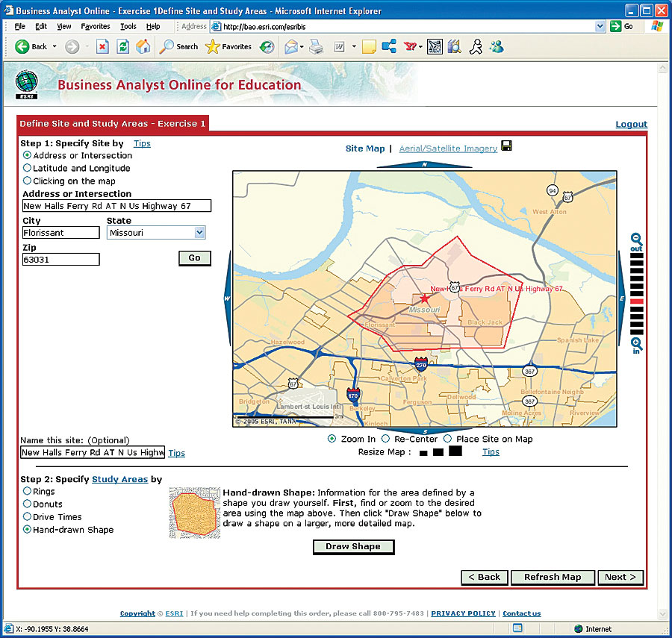The width and height of the screenshot is (672, 638).
Task: Click the Zip field containing 63031
Action: tap(61, 260)
